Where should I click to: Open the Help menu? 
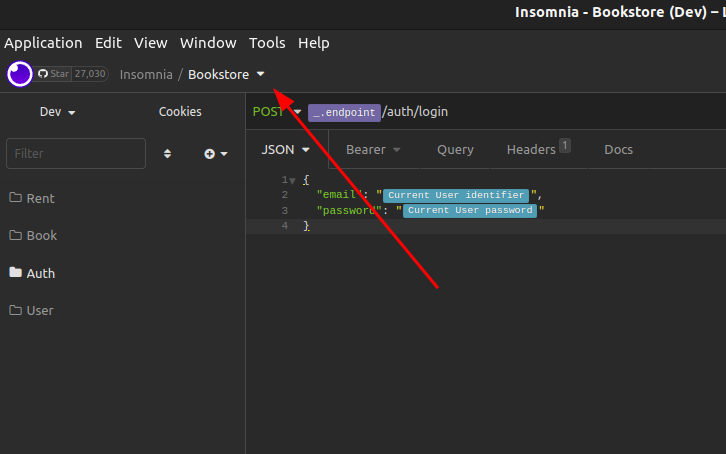coord(313,43)
